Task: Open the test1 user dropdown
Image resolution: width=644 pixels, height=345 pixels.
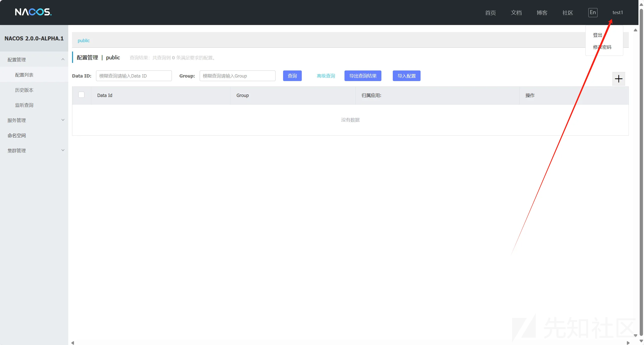Action: 617,12
